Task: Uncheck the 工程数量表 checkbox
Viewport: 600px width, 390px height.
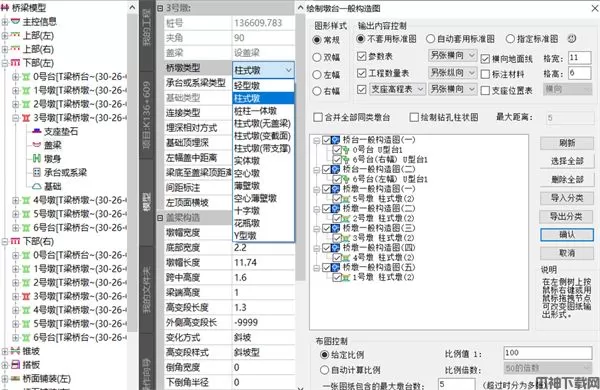Action: pyautogui.click(x=362, y=73)
